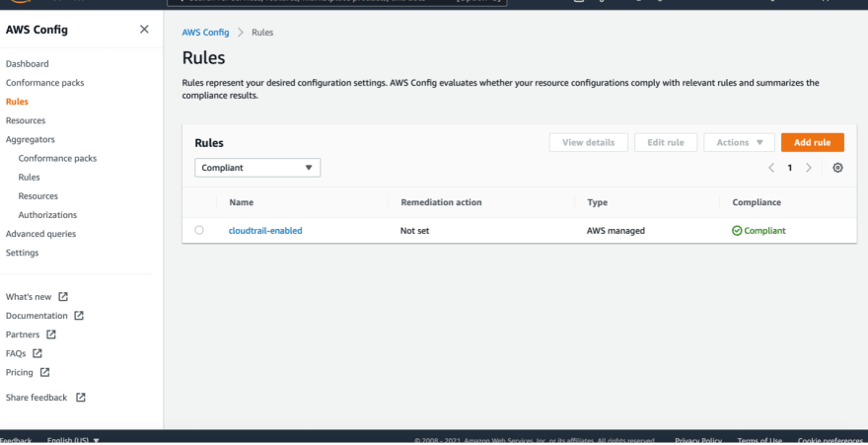Click the Remediation action column header

(441, 202)
